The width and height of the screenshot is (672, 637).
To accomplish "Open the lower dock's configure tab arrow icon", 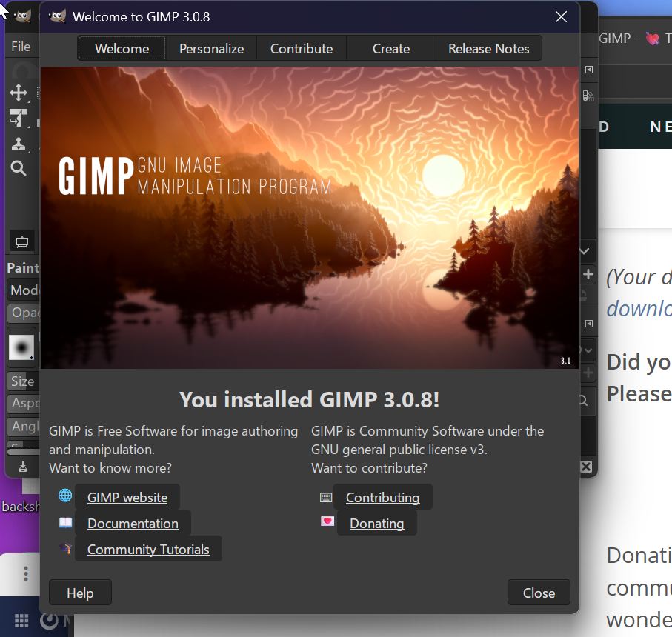I will (589, 324).
